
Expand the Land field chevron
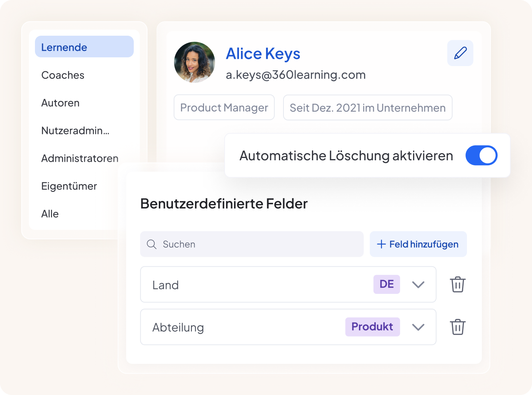click(x=418, y=284)
